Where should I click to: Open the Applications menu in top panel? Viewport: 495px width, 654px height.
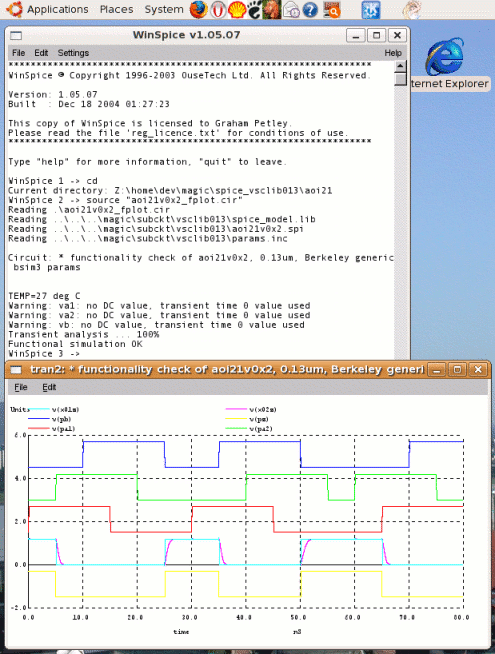(58, 9)
